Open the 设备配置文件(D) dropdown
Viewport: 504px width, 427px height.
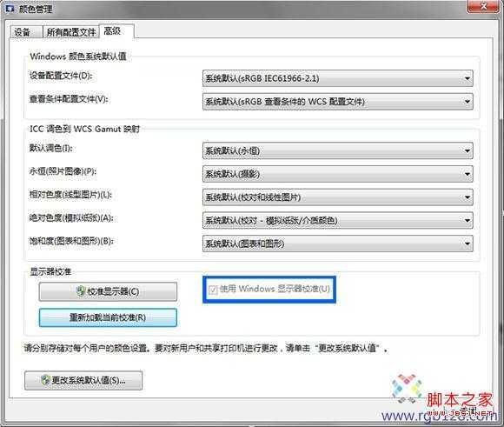(x=337, y=78)
